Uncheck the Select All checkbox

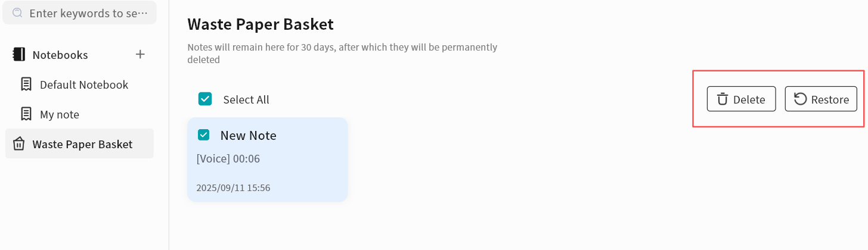(x=205, y=99)
